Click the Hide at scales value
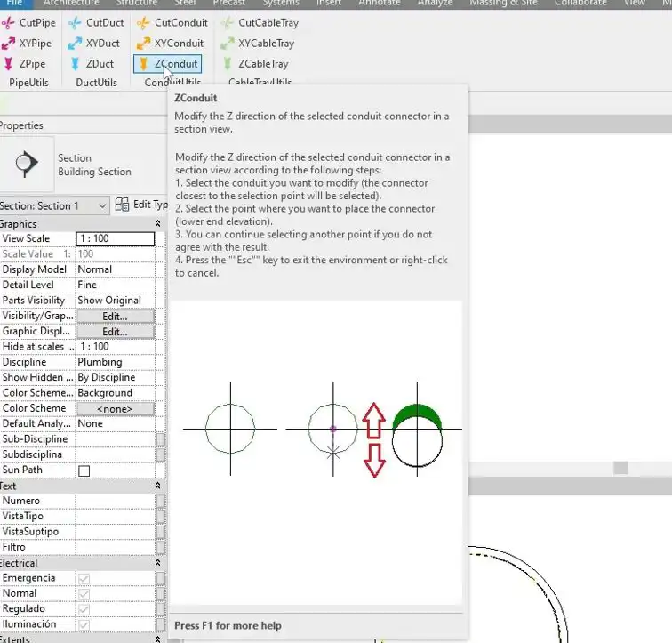The image size is (672, 643). click(116, 346)
